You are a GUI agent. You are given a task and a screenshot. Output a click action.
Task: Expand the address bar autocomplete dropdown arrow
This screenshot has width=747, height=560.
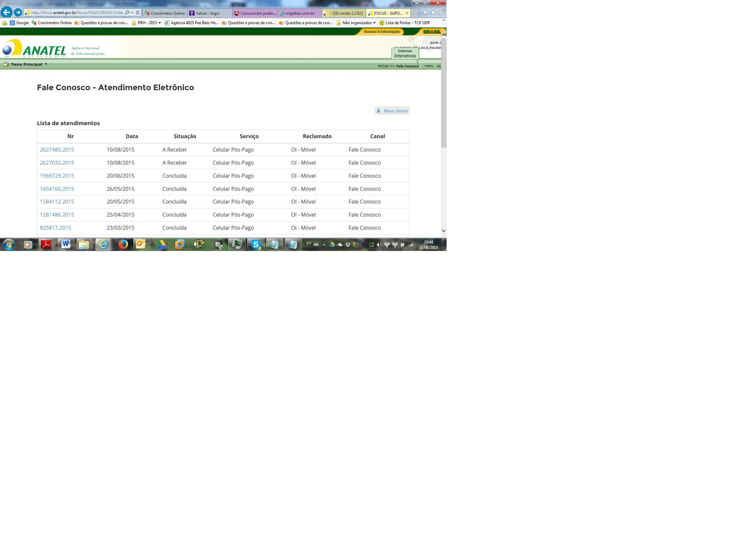(x=133, y=13)
